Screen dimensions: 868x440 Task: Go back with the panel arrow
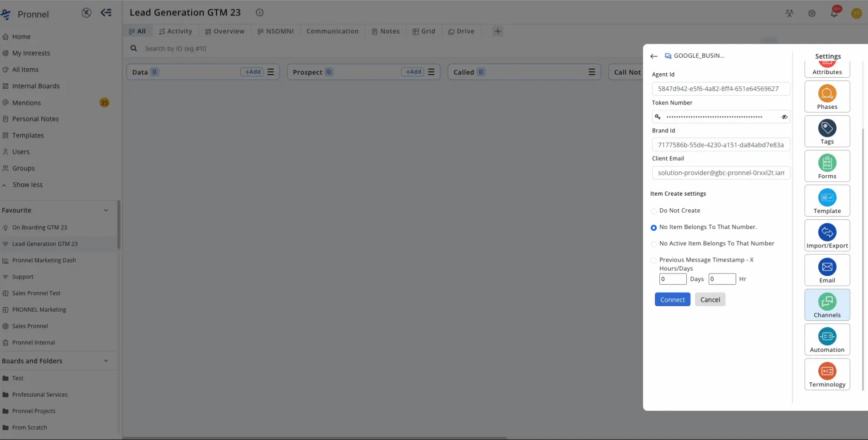click(x=654, y=56)
